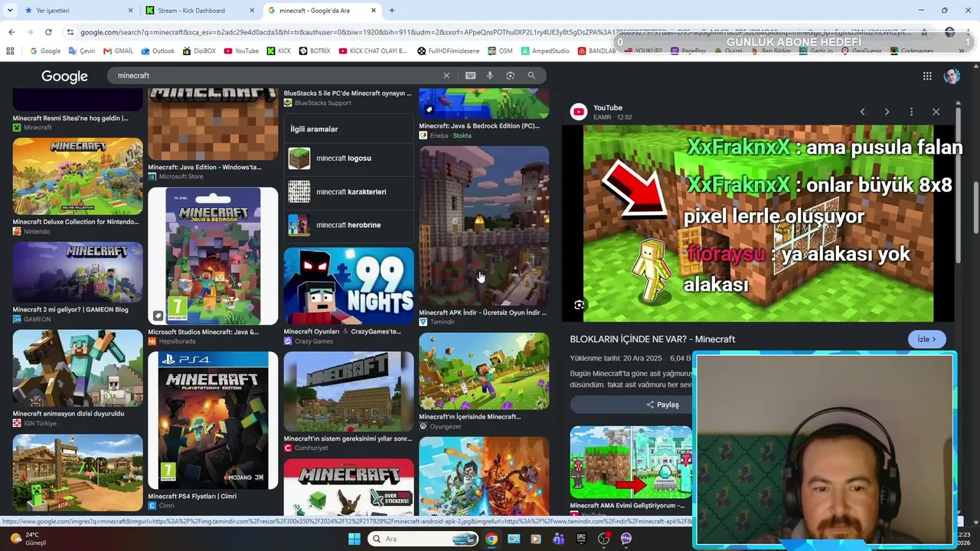
Task: Open the BOTRİX bookmark
Action: click(x=315, y=51)
